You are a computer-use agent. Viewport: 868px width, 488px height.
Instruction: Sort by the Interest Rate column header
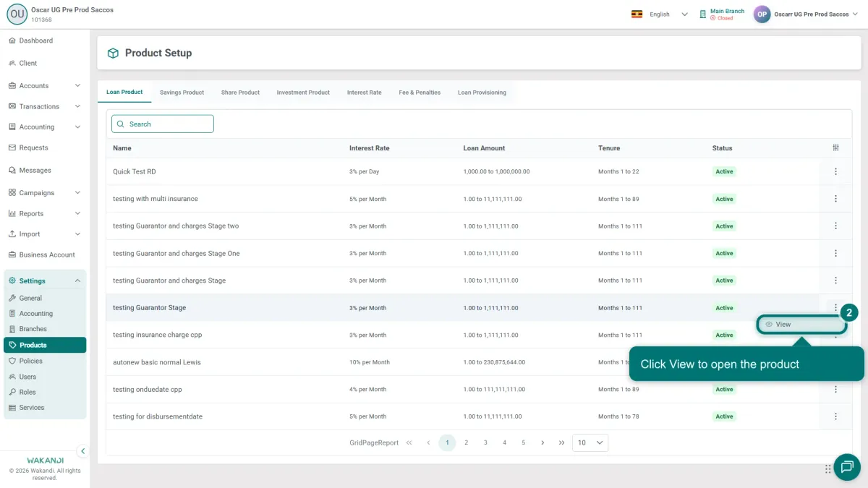(x=369, y=148)
